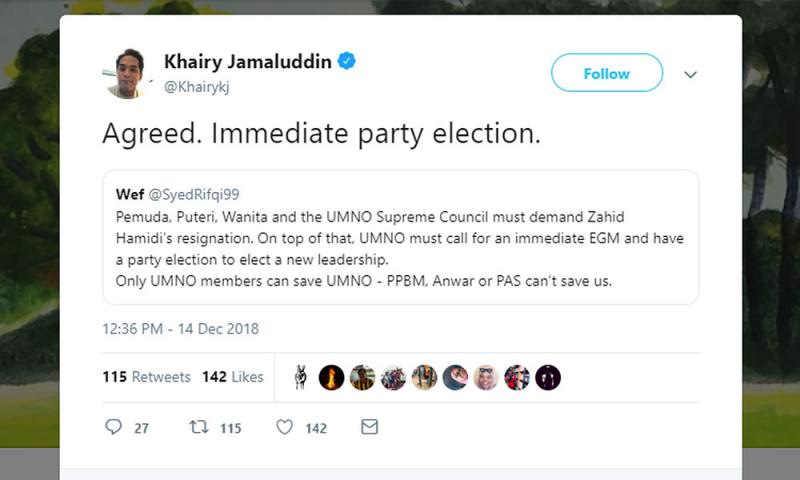Open the tweet timestamp 12:36 PM link
800x480 pixels.
click(180, 328)
